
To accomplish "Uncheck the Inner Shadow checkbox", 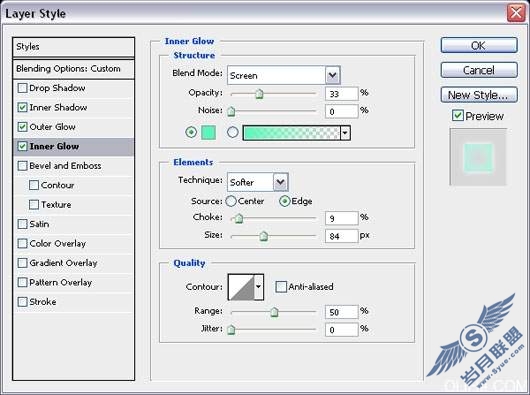I will [22, 107].
